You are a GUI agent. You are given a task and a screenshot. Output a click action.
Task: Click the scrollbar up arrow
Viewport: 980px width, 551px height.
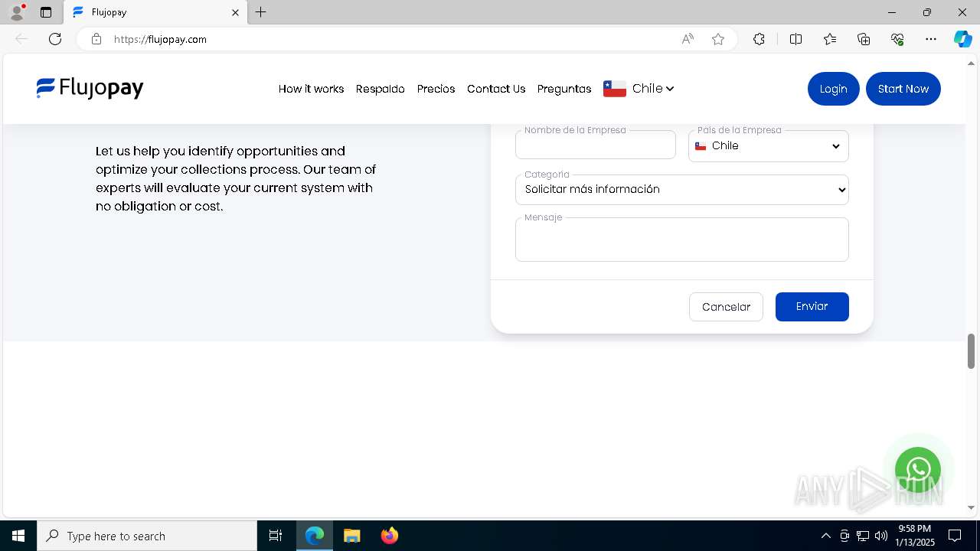(972, 64)
